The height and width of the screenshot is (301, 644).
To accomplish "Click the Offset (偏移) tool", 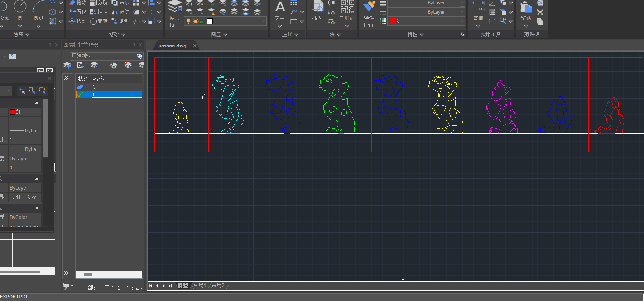I will point(78,12).
